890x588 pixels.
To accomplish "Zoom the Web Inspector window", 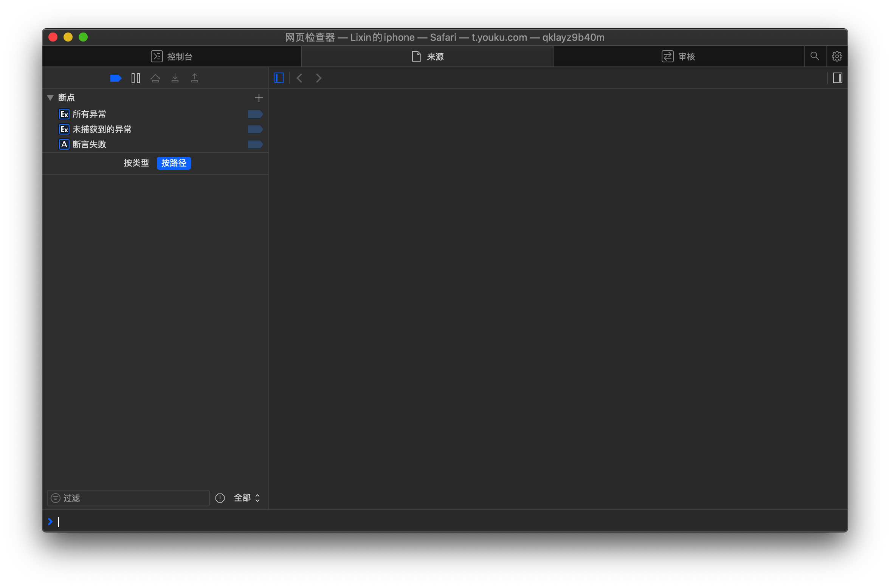I will click(x=83, y=37).
